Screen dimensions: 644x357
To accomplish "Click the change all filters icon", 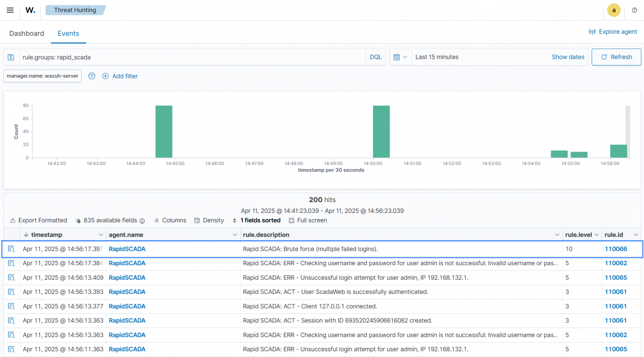I will pos(92,76).
